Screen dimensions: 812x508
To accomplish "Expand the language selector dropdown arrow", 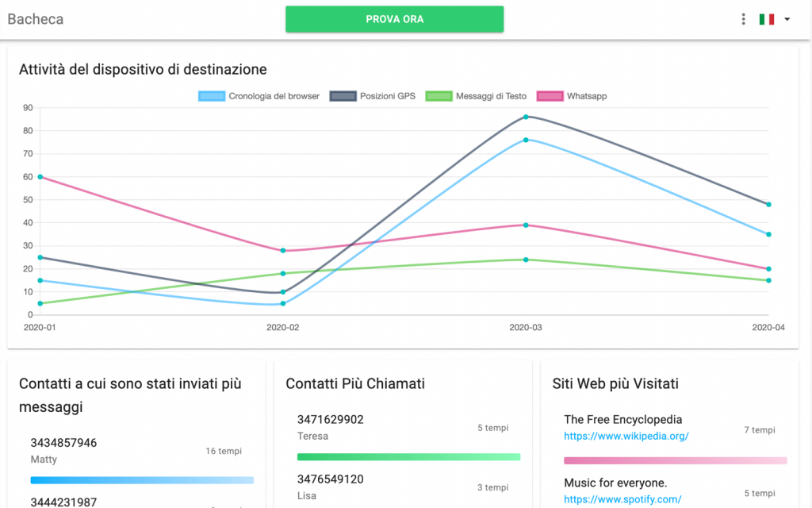I will click(787, 19).
